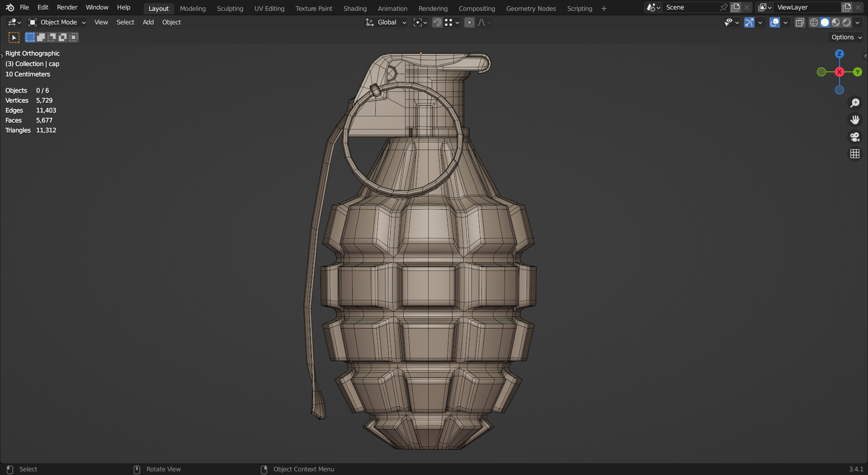Image resolution: width=868 pixels, height=475 pixels.
Task: Create a new Scene with the duplicate button
Action: [736, 7]
